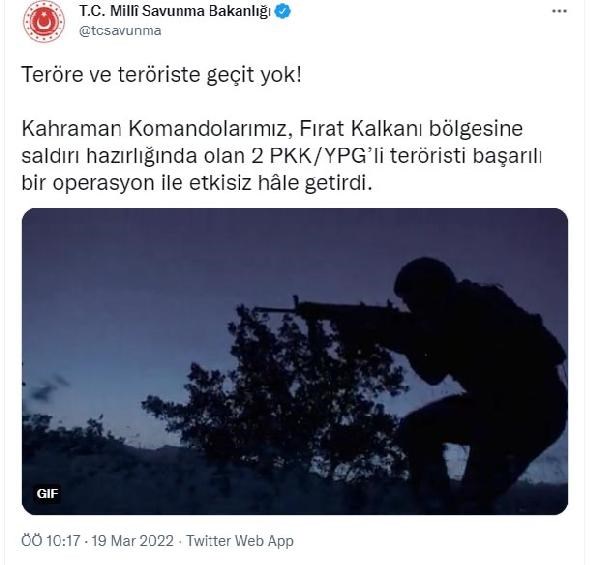Click the GIF badge on the media
The height and width of the screenshot is (565, 600).
(x=47, y=493)
